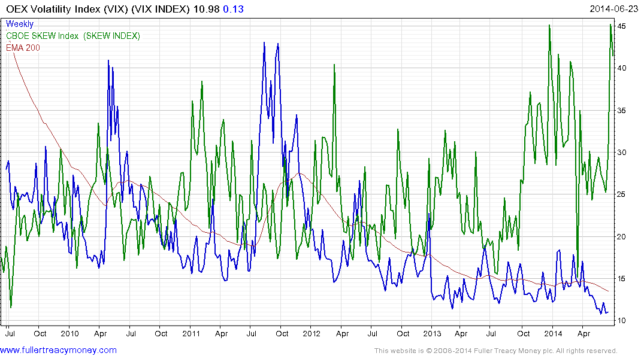Click the y-axis label 20
This screenshot has height=359, width=644.
pyautogui.click(x=621, y=236)
